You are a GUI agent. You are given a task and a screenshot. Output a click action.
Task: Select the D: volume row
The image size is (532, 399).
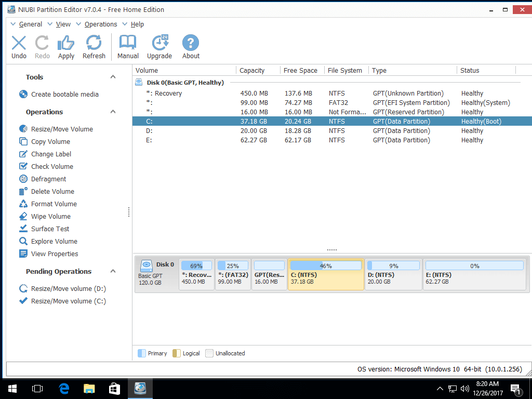[x=332, y=130]
